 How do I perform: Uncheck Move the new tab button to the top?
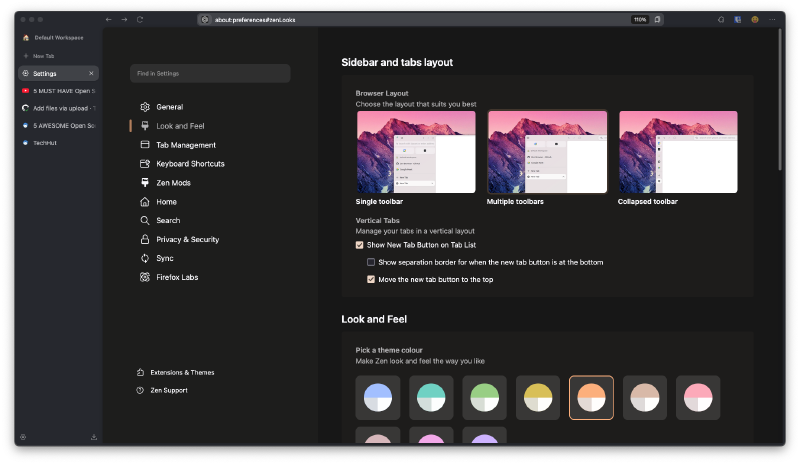[x=371, y=280]
